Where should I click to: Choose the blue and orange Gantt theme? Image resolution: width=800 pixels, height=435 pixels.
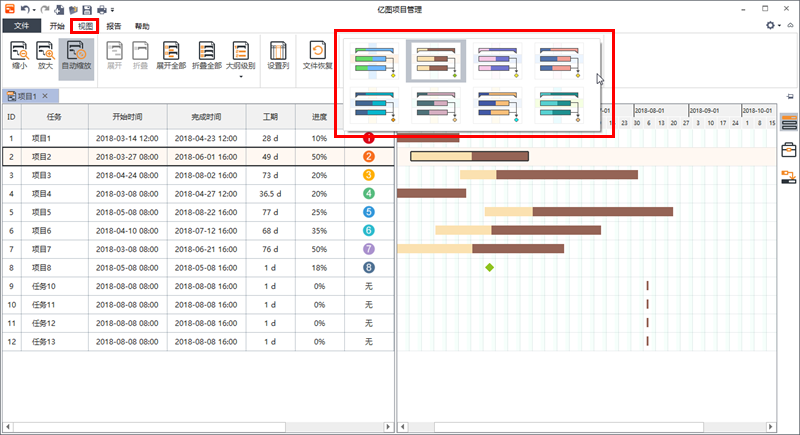coord(497,106)
